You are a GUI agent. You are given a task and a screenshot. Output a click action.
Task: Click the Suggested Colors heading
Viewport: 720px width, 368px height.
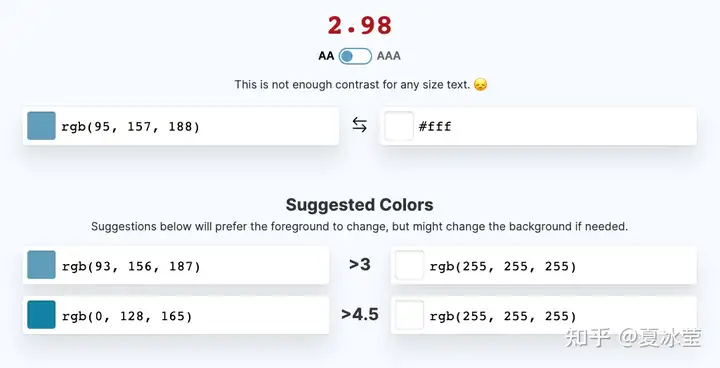pos(360,204)
